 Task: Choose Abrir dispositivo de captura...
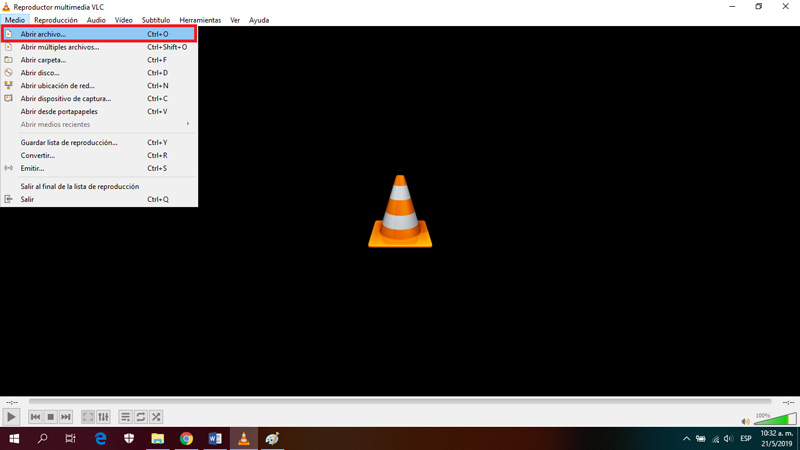click(98, 98)
